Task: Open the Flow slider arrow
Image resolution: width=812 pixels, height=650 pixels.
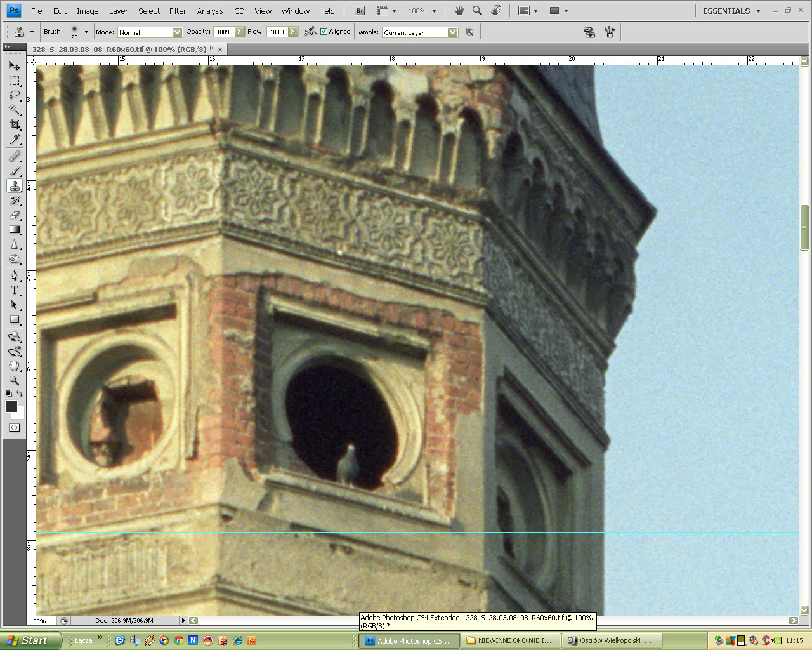Action: pyautogui.click(x=293, y=32)
